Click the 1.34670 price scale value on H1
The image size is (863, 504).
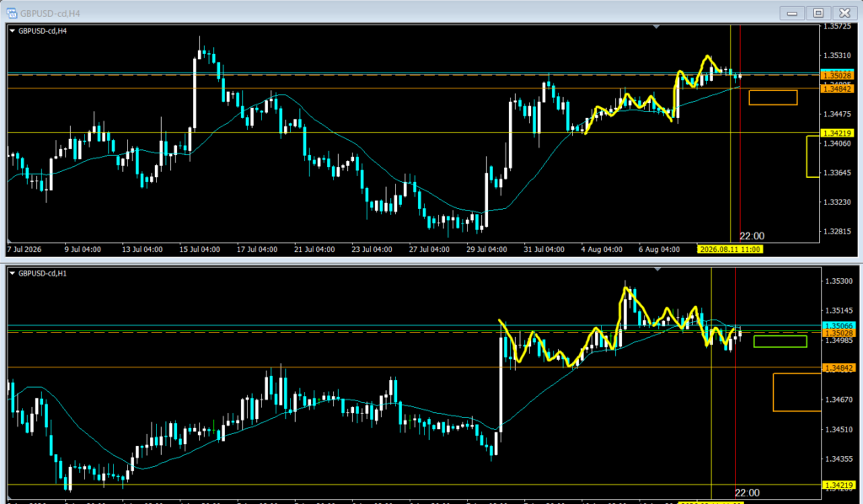point(839,400)
